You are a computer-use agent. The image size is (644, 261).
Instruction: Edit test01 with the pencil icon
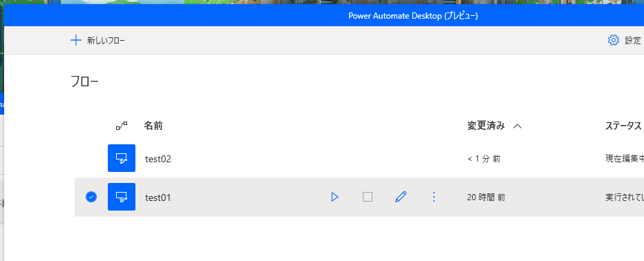tap(401, 197)
